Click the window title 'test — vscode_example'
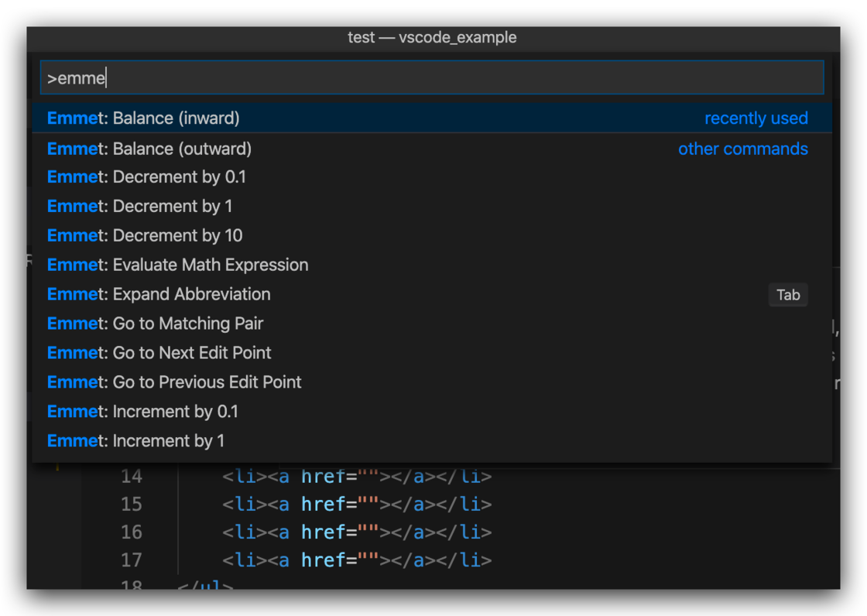The width and height of the screenshot is (867, 616). pyautogui.click(x=432, y=37)
